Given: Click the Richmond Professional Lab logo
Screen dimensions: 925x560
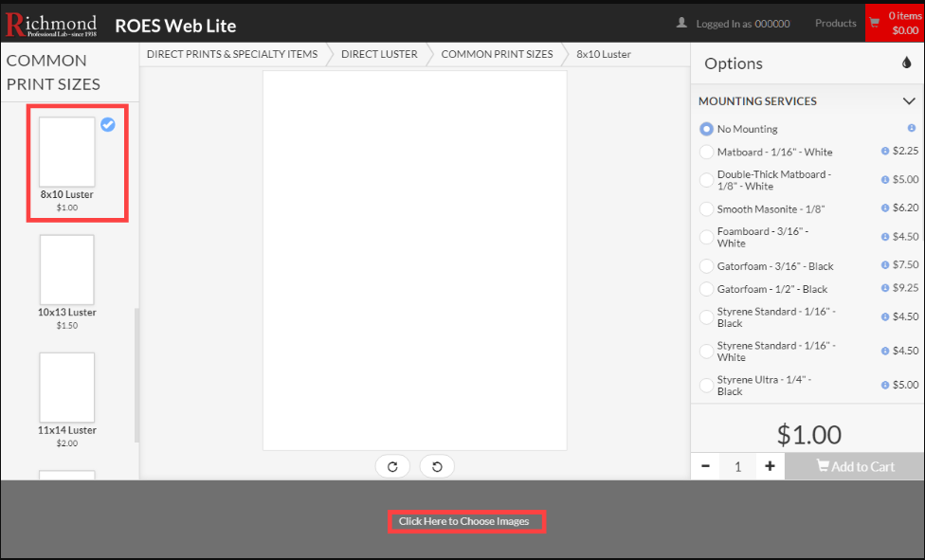Looking at the screenshot, I should 50,23.
